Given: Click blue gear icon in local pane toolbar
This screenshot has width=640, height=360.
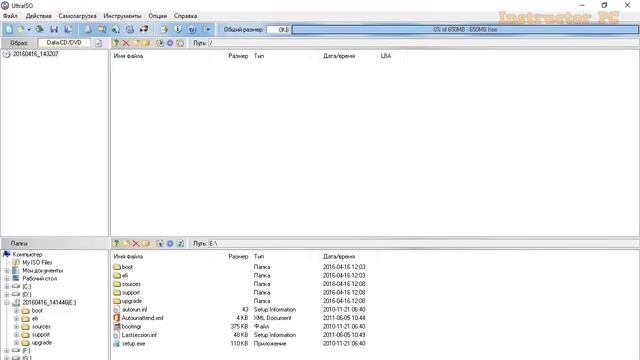Looking at the screenshot, I should pos(170,244).
